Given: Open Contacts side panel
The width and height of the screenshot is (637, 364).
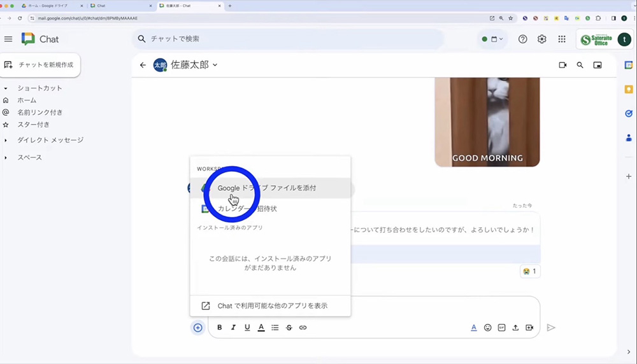Looking at the screenshot, I should [x=629, y=138].
